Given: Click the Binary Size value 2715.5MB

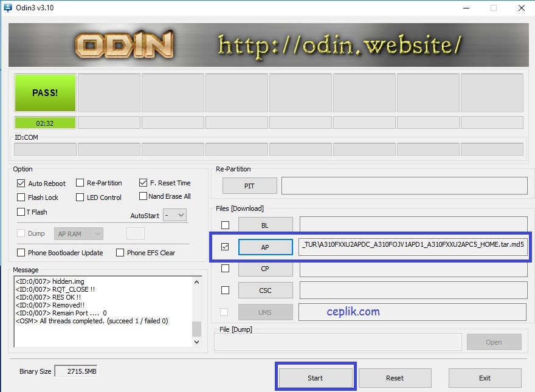Looking at the screenshot, I should point(76,371).
